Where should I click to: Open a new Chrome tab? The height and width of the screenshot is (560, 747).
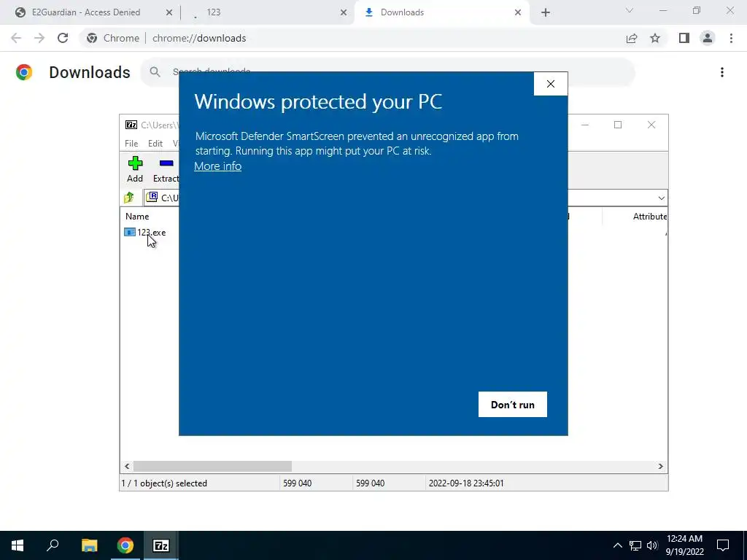[546, 13]
